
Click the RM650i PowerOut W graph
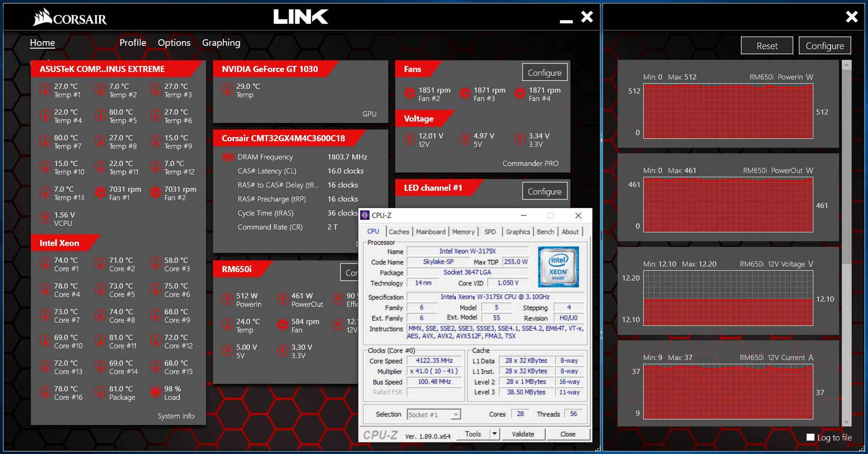[728, 205]
